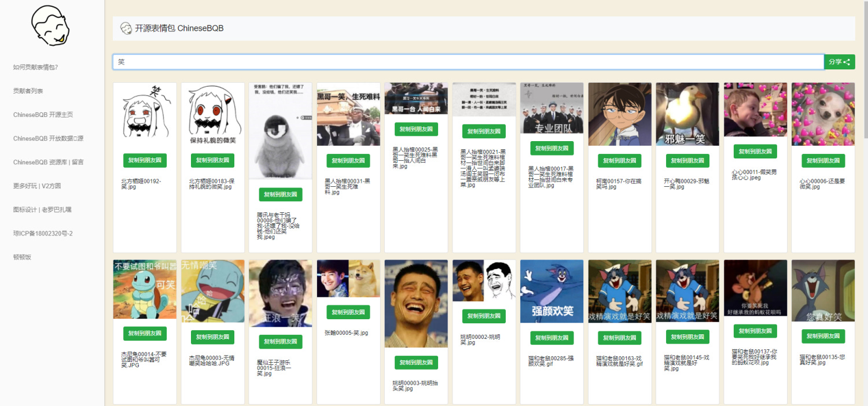Copy 猫和老鼠00145 jpg to friend circle
This screenshot has height=406, width=868.
[x=687, y=337]
